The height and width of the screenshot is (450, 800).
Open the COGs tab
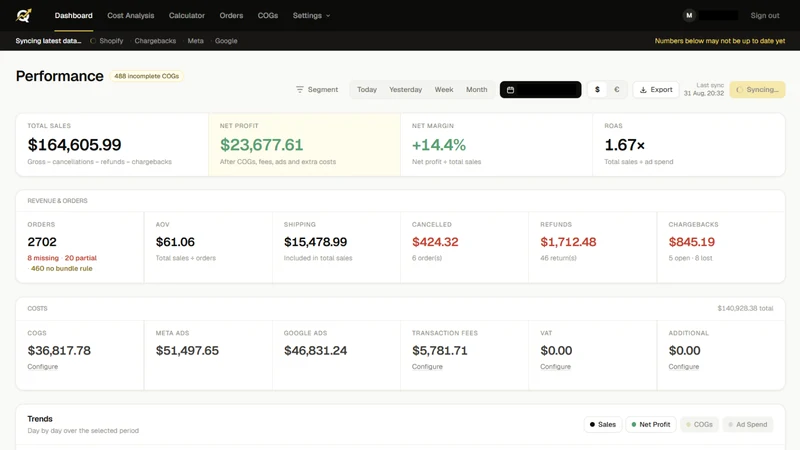[267, 15]
